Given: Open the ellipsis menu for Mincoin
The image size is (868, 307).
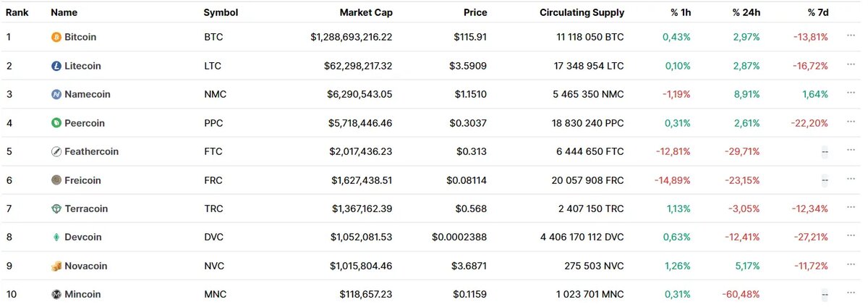Looking at the screenshot, I should pos(851,295).
